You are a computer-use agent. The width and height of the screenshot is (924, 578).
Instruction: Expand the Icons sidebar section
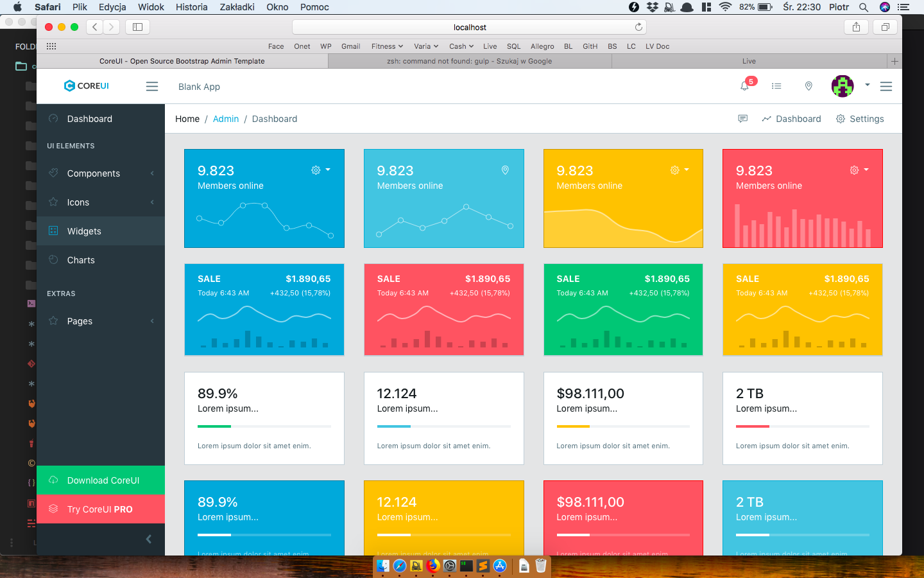click(x=101, y=202)
